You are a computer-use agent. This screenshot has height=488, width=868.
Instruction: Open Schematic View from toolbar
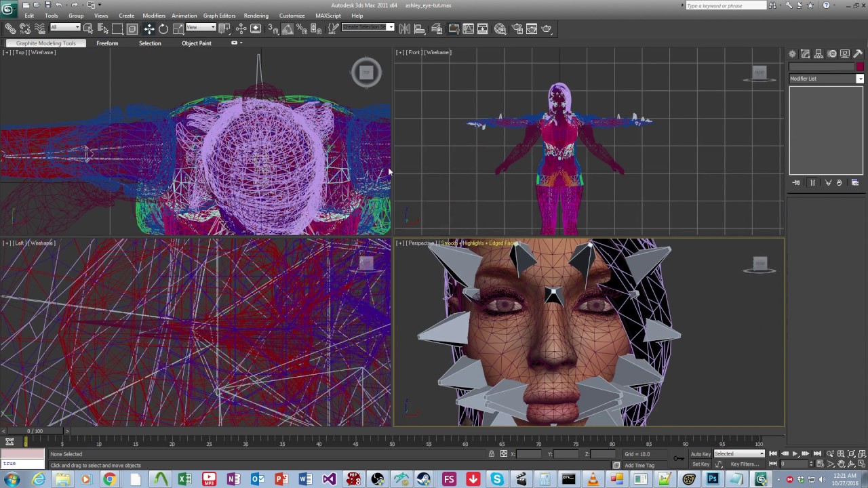(x=483, y=28)
